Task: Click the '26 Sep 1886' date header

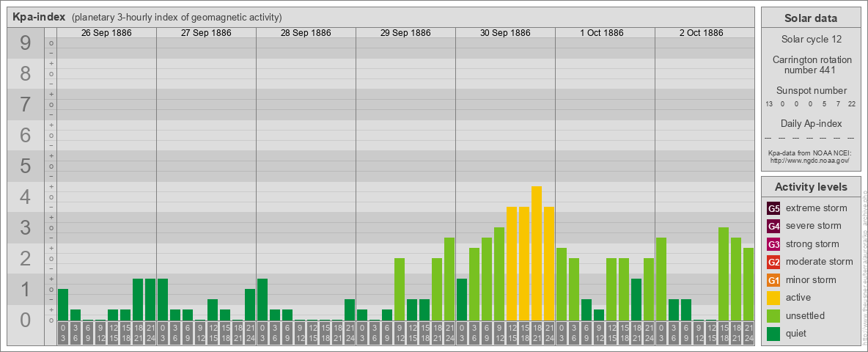Action: [x=106, y=33]
